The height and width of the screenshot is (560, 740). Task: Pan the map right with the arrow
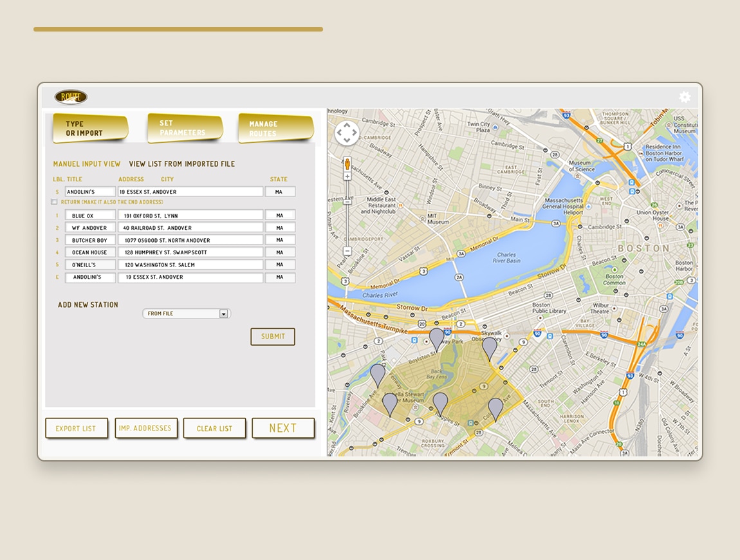[355, 133]
